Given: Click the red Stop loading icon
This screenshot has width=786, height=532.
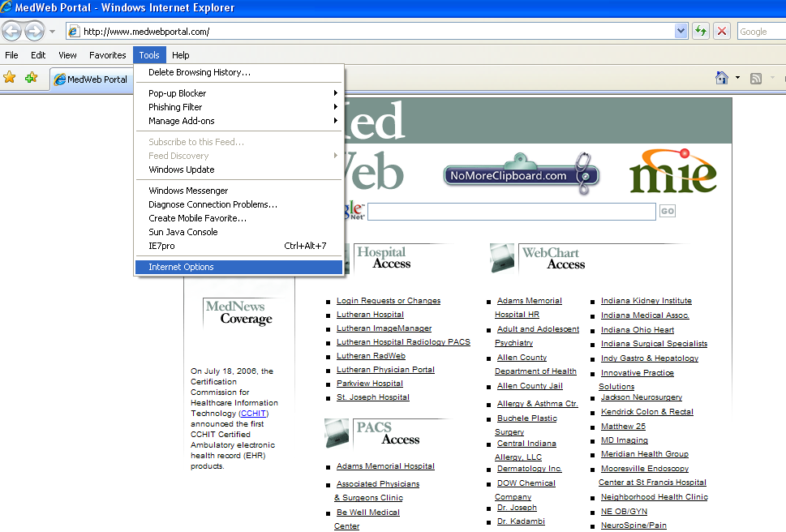Looking at the screenshot, I should 722,32.
